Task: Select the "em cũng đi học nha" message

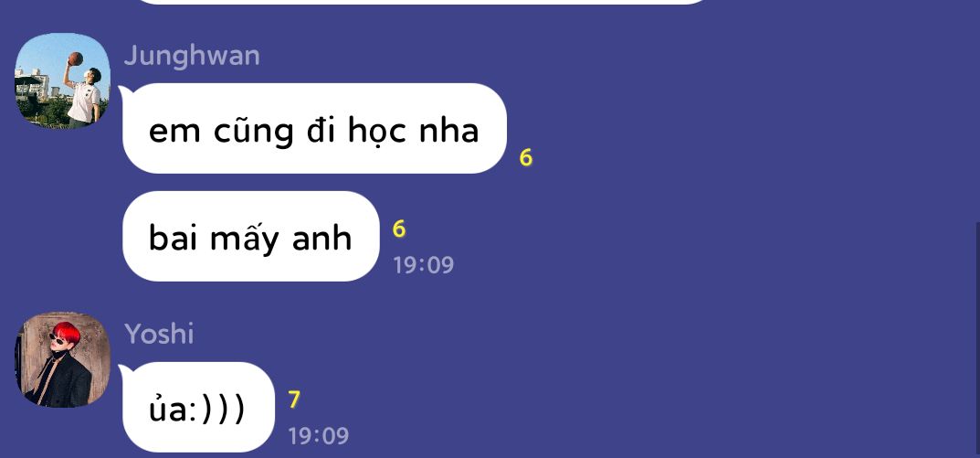Action: coord(314,128)
